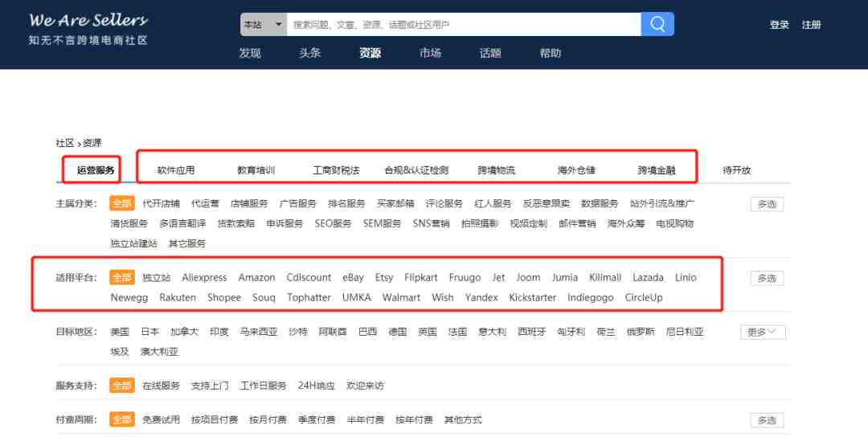Click the magnifier search icon button
The width and height of the screenshot is (868, 445).
coord(657,24)
